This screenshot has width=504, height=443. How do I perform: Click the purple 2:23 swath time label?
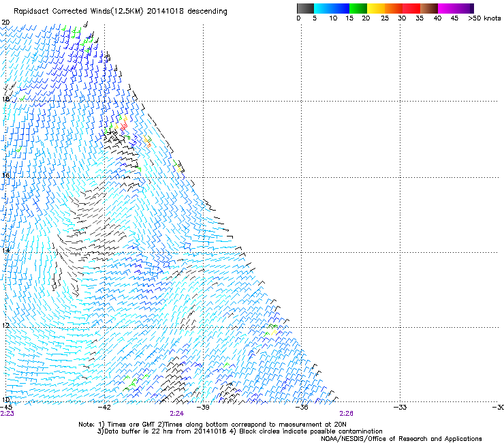point(7,414)
